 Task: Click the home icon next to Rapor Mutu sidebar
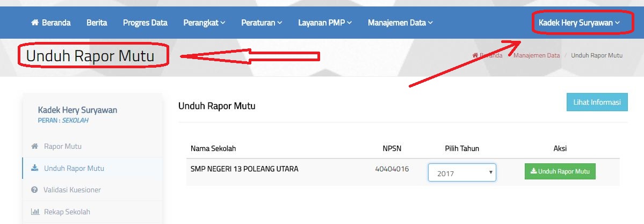[x=35, y=146]
